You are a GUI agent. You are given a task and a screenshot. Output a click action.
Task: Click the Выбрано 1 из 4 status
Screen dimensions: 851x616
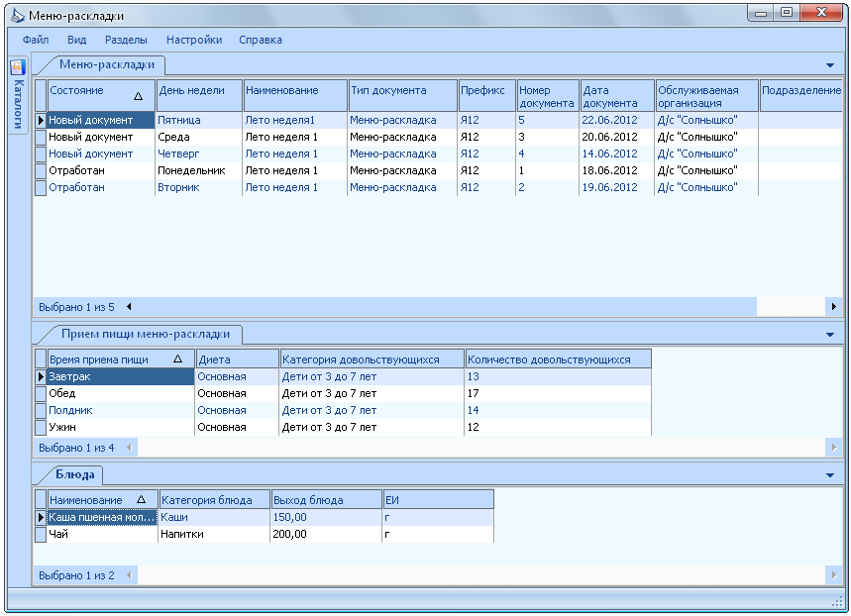click(x=76, y=448)
